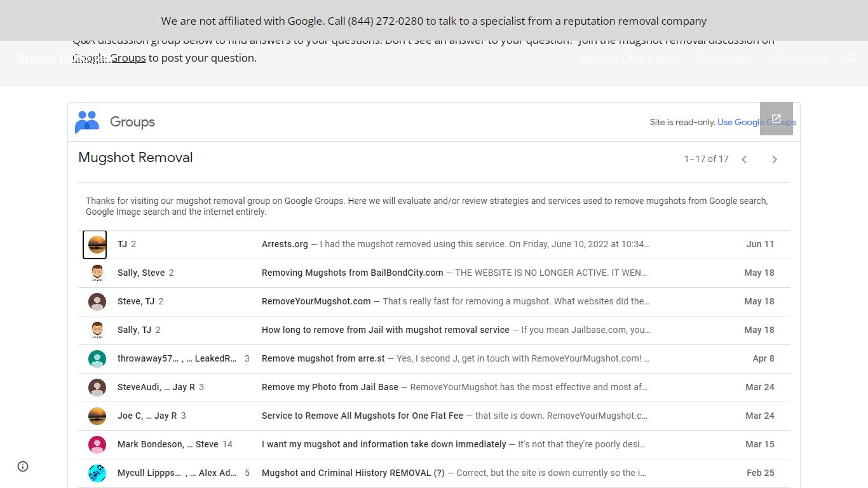Click the Jun 11 date cell

point(760,244)
